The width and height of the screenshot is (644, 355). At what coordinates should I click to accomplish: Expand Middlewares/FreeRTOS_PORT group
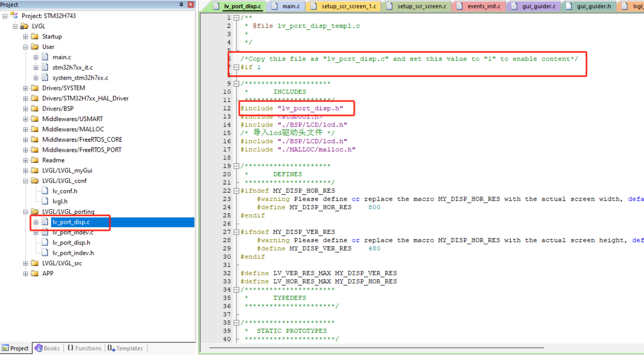coord(25,150)
